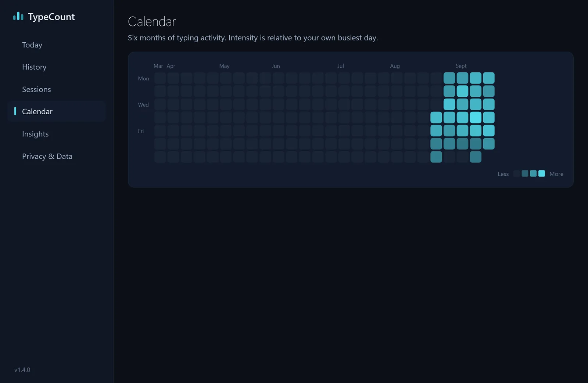Click the TypeCount app name
Image resolution: width=588 pixels, height=383 pixels.
pos(51,17)
